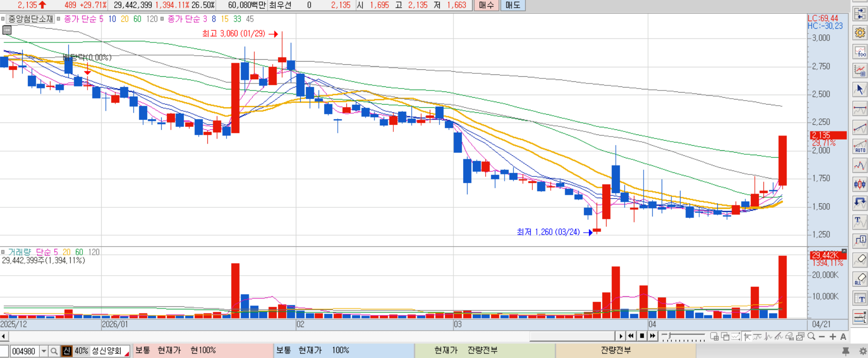Click the 최우선 label in the top bar

(x=280, y=5)
